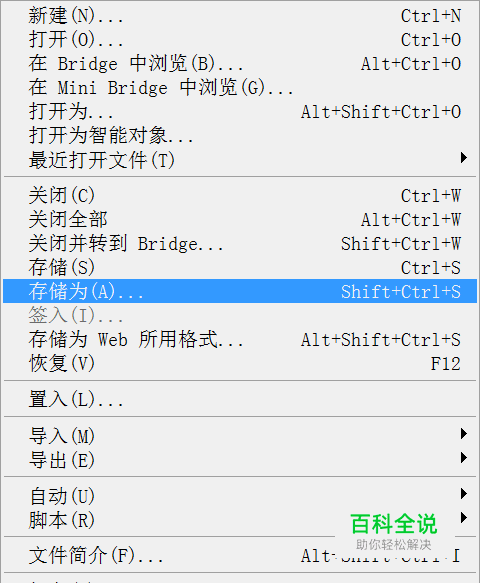Click 文件简介(F)... menu item

[240, 556]
